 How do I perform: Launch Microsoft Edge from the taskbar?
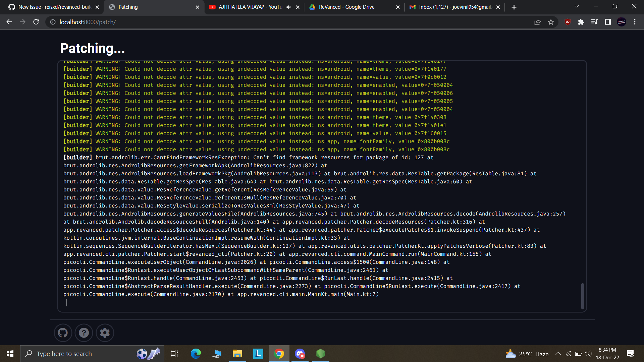coord(196,354)
